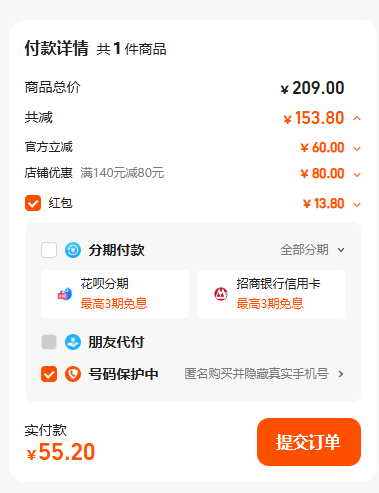The image size is (379, 493).
Task: Expand the 红包 ¥13.80 details chevron
Action: click(x=357, y=204)
